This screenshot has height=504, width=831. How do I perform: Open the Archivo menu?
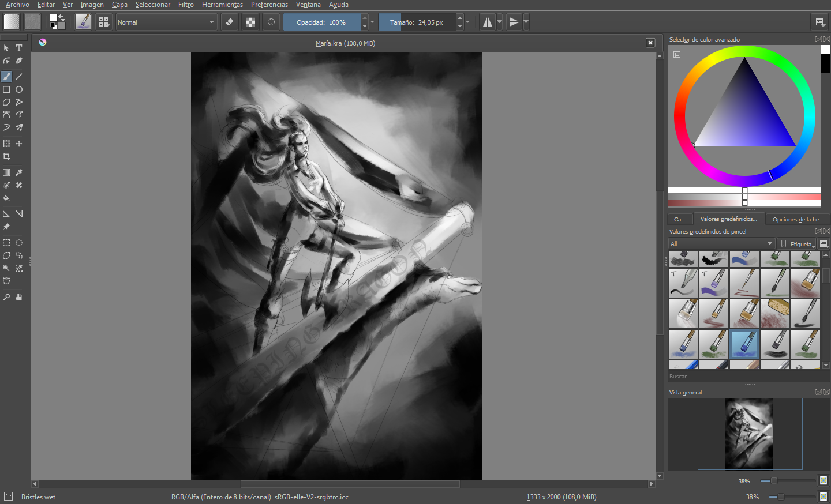[x=17, y=5]
